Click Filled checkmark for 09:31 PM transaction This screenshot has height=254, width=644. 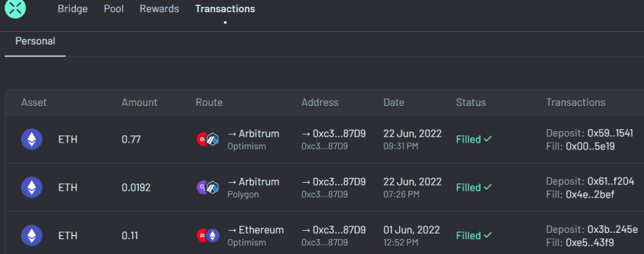[x=488, y=139]
